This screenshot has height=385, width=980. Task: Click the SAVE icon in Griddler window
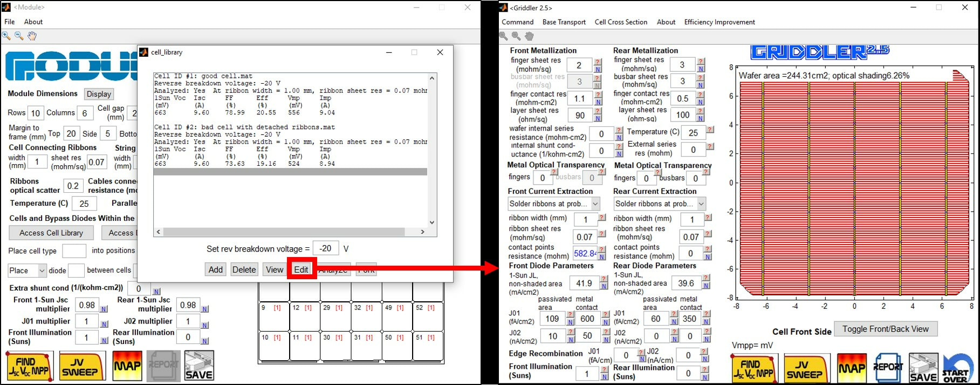click(x=923, y=368)
